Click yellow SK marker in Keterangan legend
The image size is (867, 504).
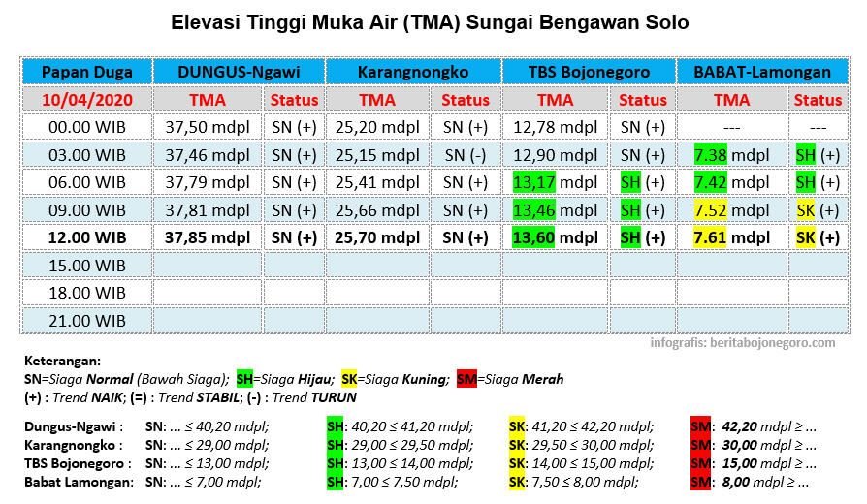[x=349, y=379]
